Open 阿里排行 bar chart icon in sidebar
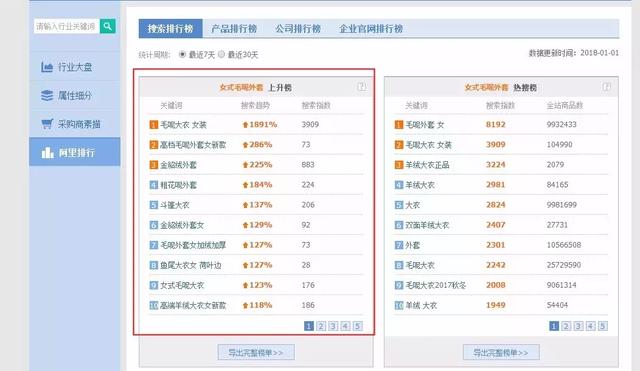The width and height of the screenshot is (640, 371). [47, 153]
